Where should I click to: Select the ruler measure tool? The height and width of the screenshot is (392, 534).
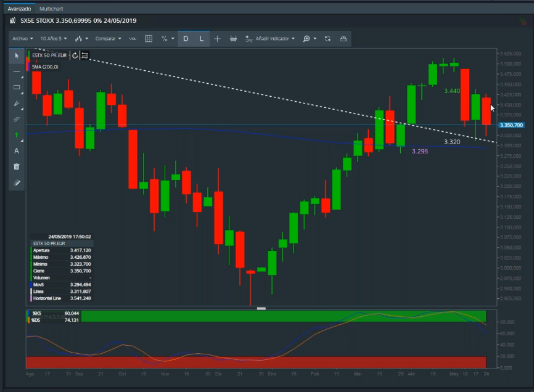point(17,182)
